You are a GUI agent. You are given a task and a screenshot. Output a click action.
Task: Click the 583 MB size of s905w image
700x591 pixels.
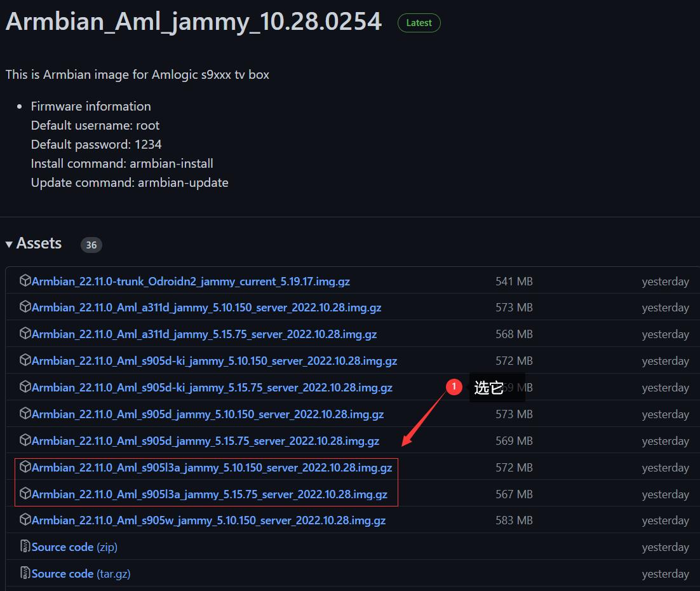(514, 520)
